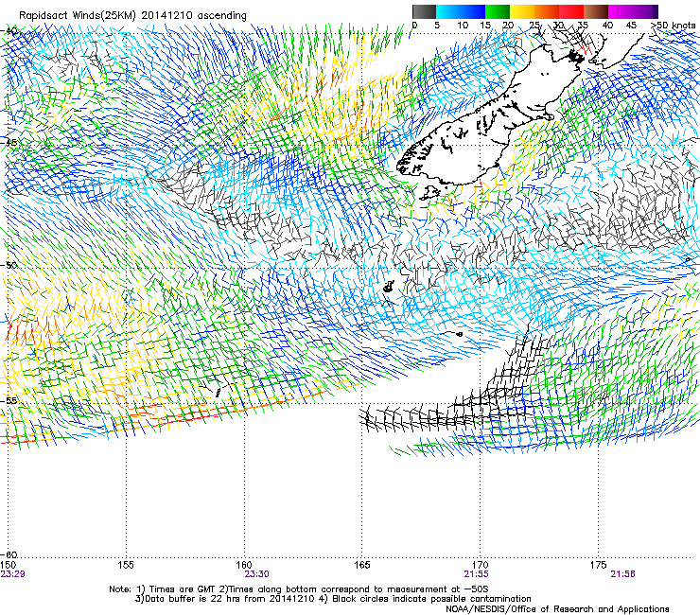Click the brown 35–40 knots legend segment

coord(596,11)
